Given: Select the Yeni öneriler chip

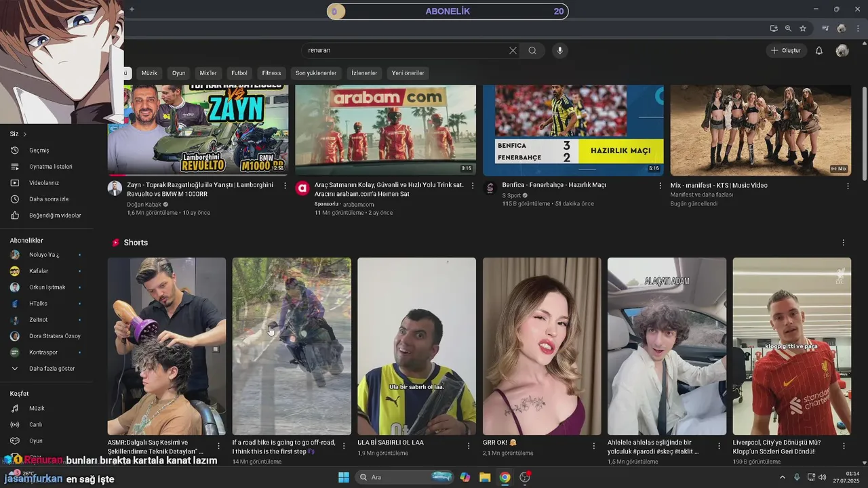Looking at the screenshot, I should click(x=408, y=73).
